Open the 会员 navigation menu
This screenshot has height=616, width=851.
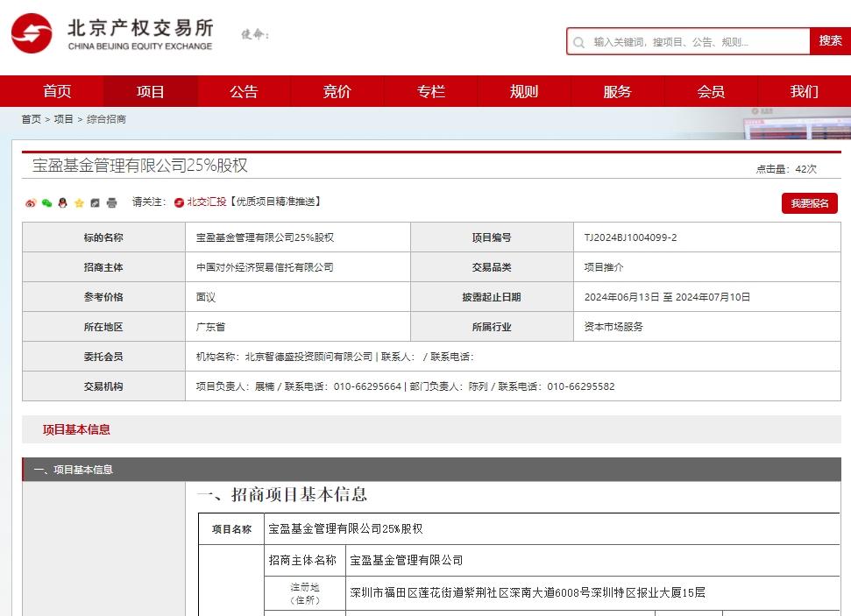[710, 91]
